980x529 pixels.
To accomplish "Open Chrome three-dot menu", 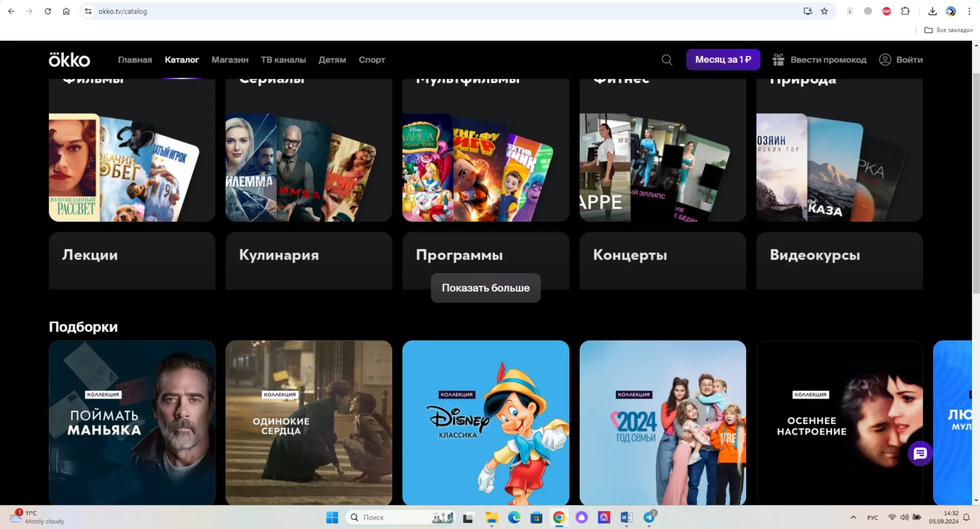I will 969,11.
